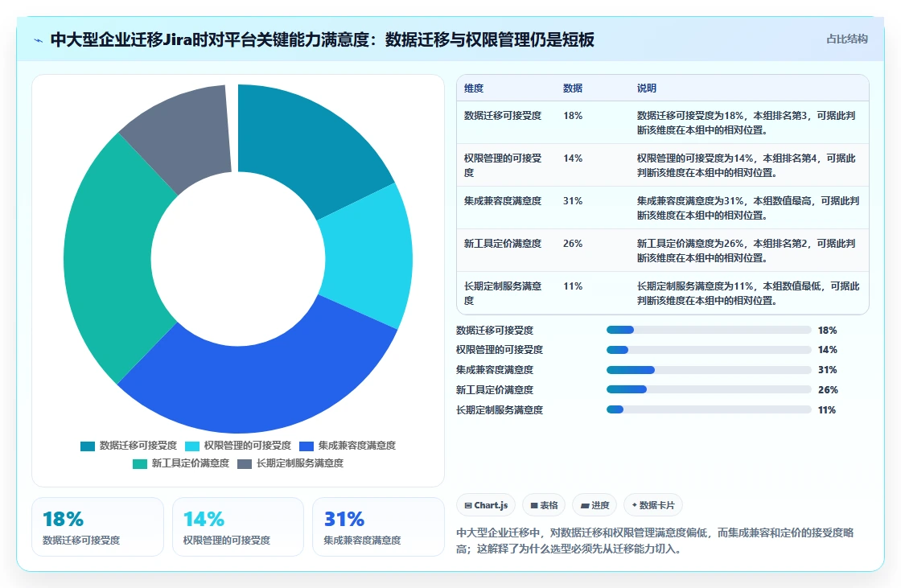Open the 18% 数据迁移可接受度 stat card

point(97,527)
